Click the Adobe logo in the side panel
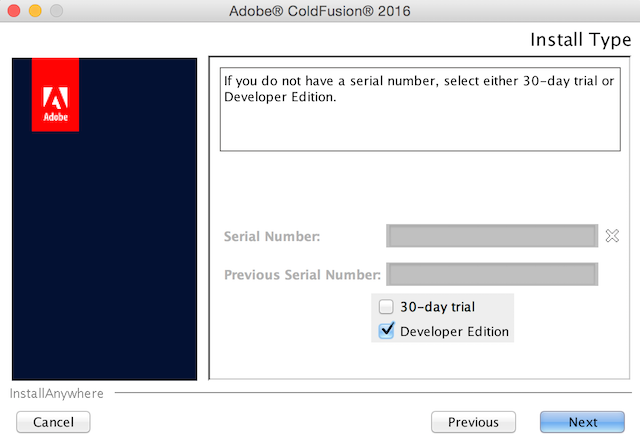The width and height of the screenshot is (640, 447). (56, 95)
